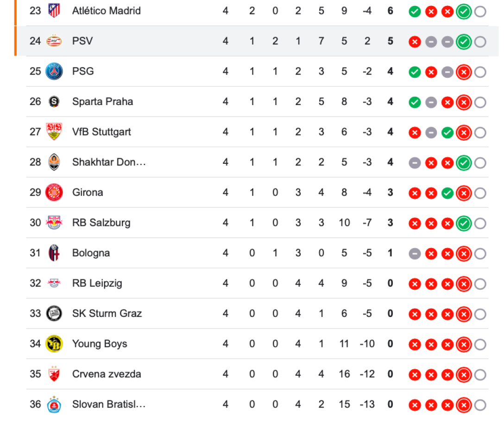Click the PSV club crest

[x=54, y=41]
